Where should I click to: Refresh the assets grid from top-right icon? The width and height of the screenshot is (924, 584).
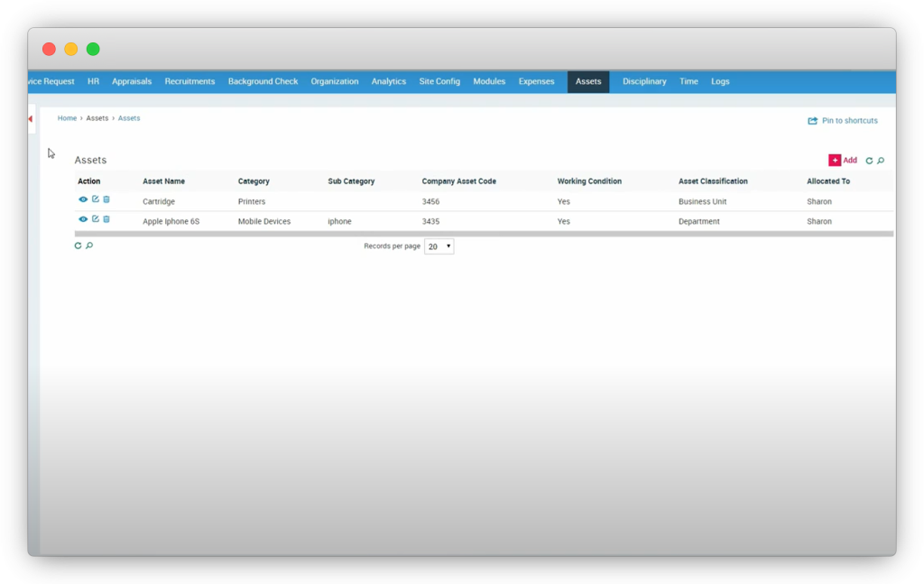click(869, 161)
